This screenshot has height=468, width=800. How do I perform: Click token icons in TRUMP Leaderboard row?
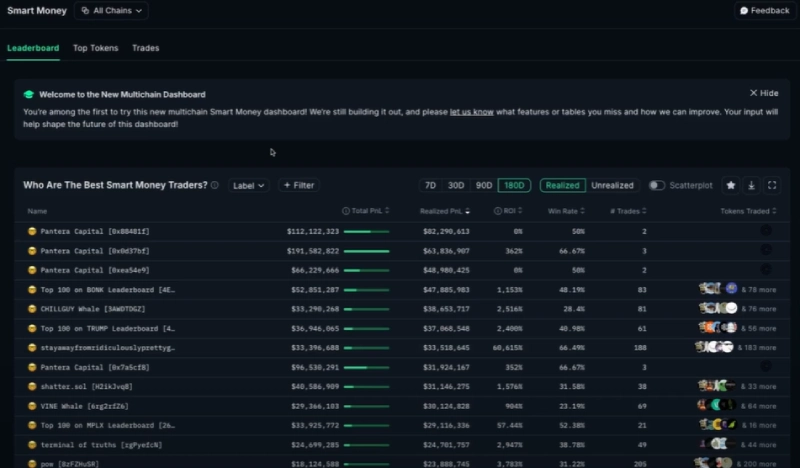(x=717, y=328)
